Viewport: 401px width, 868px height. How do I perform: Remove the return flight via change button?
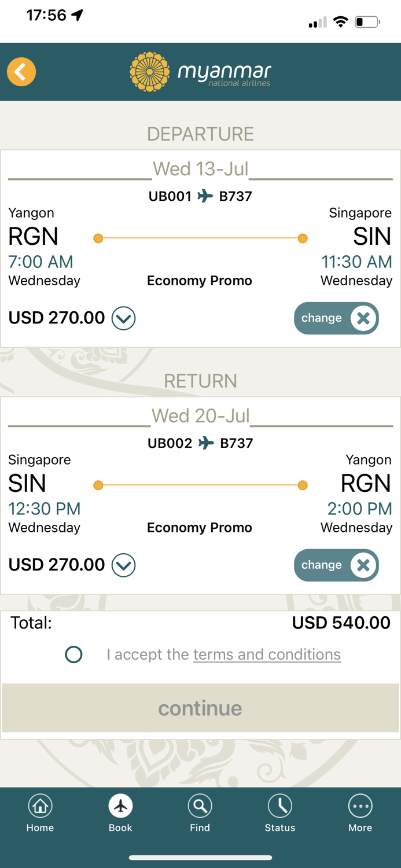[336, 565]
